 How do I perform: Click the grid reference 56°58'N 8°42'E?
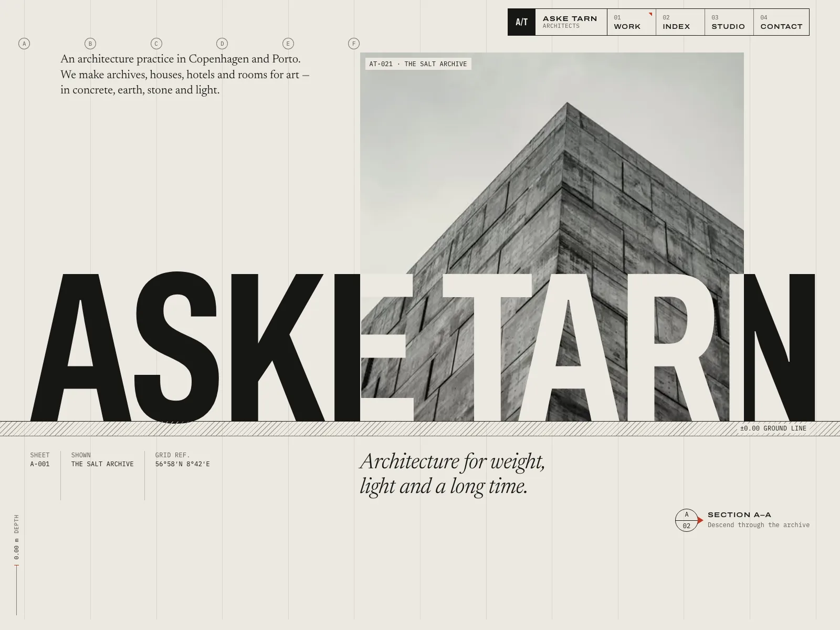click(x=182, y=464)
